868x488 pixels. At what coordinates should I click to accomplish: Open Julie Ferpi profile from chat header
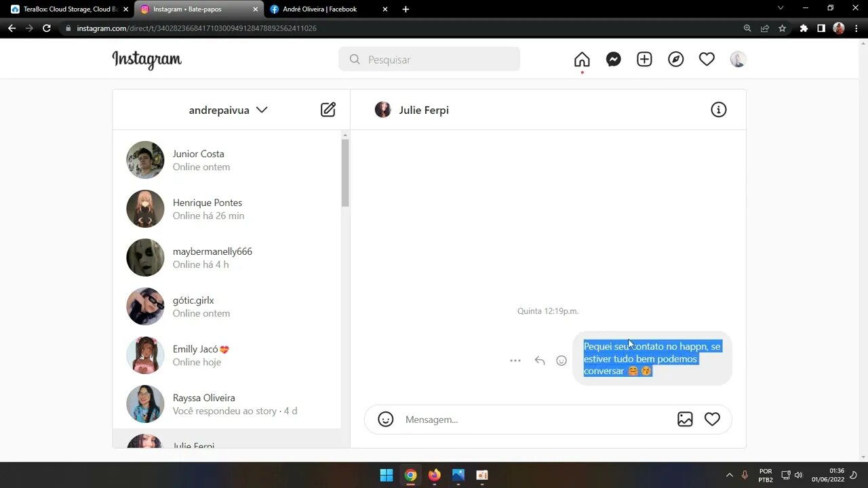click(424, 110)
